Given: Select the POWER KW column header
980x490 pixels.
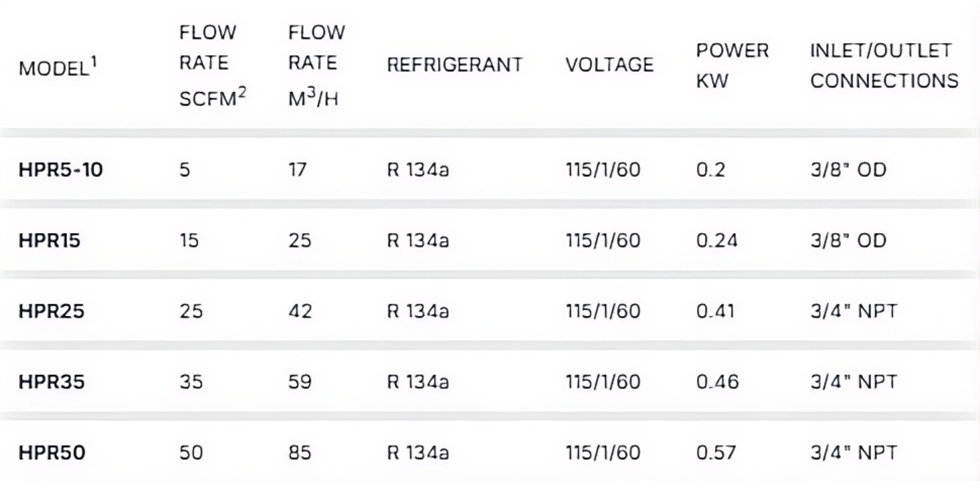Looking at the screenshot, I should (x=732, y=65).
